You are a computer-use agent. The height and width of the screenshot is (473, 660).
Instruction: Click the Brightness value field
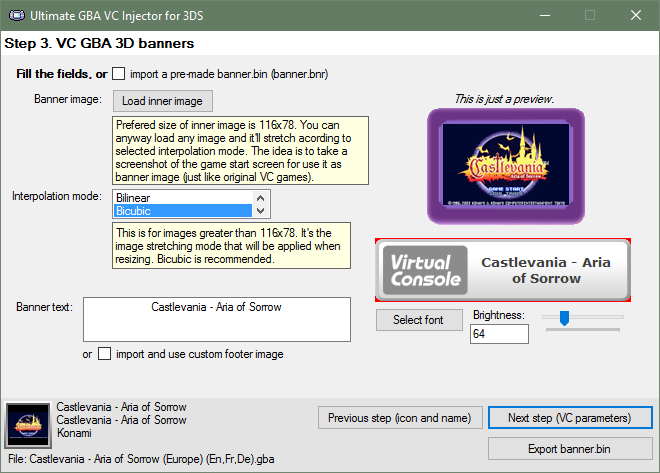coord(499,334)
